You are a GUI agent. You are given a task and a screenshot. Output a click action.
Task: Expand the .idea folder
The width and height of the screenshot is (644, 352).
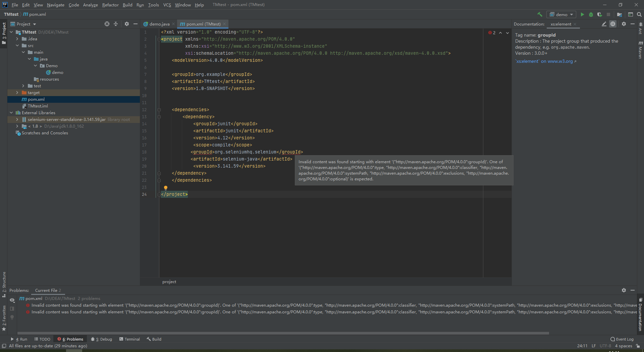point(17,39)
